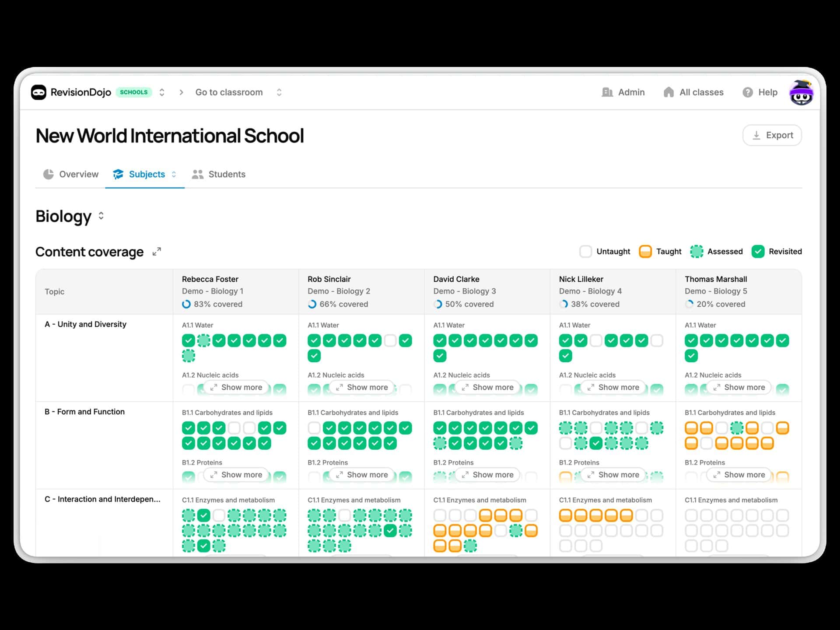Switch to the Overview tab
840x630 pixels.
click(79, 174)
